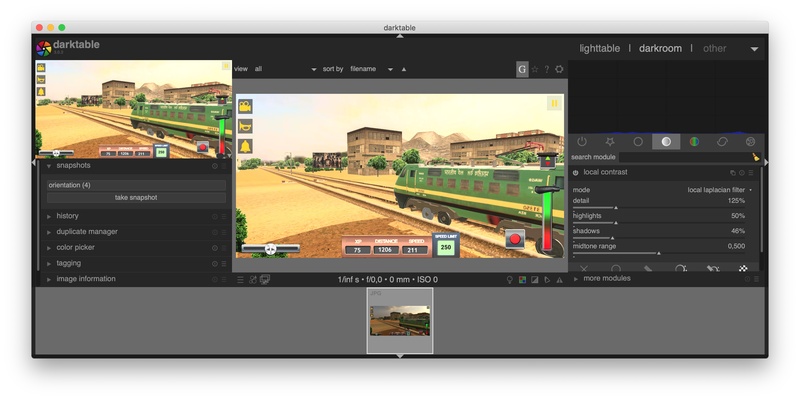Toggle gamut check warning triangle
This screenshot has width=800, height=400.
click(x=560, y=280)
